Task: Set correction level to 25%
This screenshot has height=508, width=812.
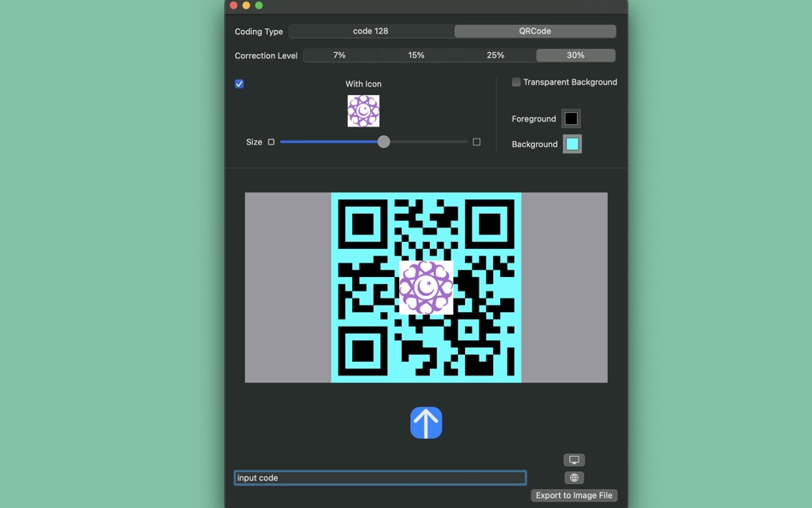Action: [x=496, y=55]
